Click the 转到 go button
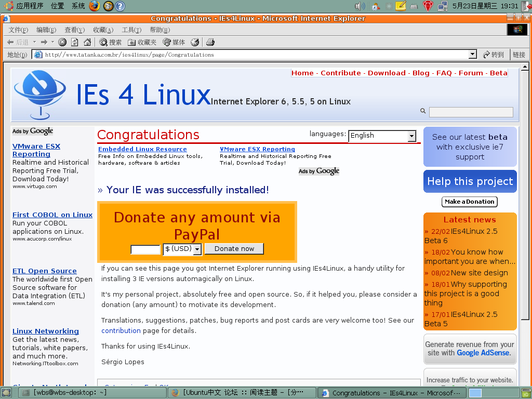 [494, 55]
